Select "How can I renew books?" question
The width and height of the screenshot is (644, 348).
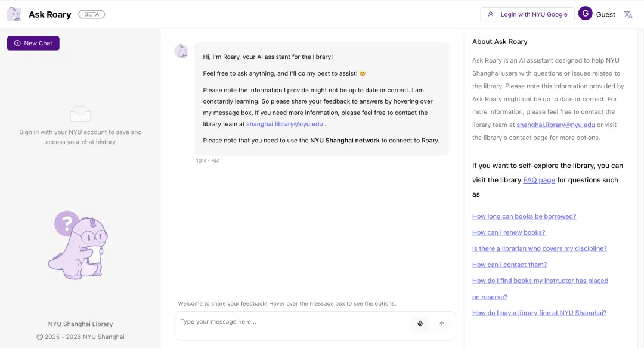(509, 232)
